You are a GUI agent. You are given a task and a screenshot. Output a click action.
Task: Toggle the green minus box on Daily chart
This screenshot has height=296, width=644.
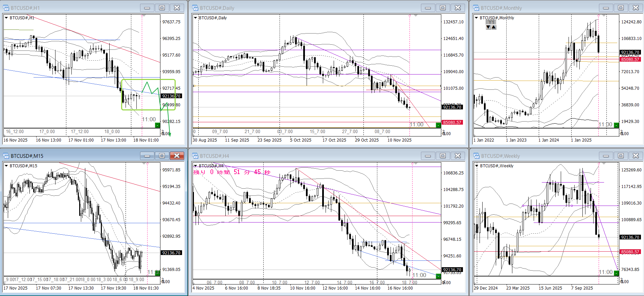point(438,125)
